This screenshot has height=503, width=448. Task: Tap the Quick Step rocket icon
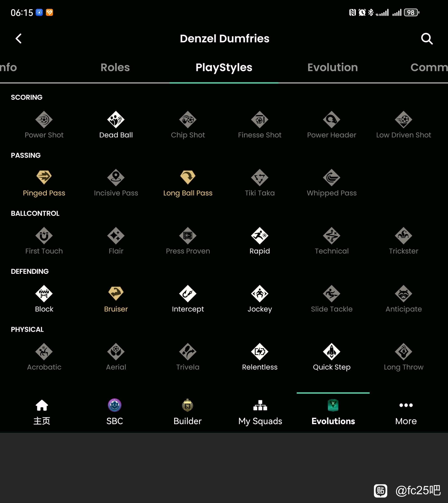[x=332, y=352]
